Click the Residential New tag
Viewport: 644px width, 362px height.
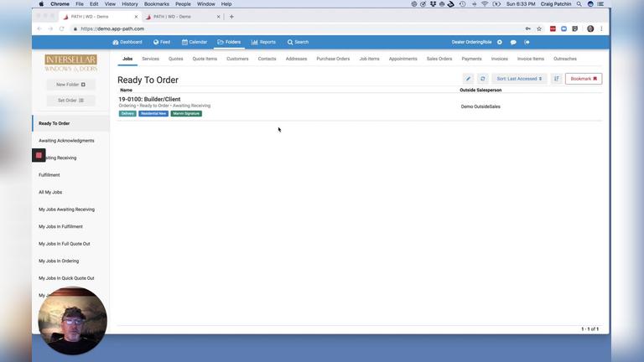pos(153,114)
